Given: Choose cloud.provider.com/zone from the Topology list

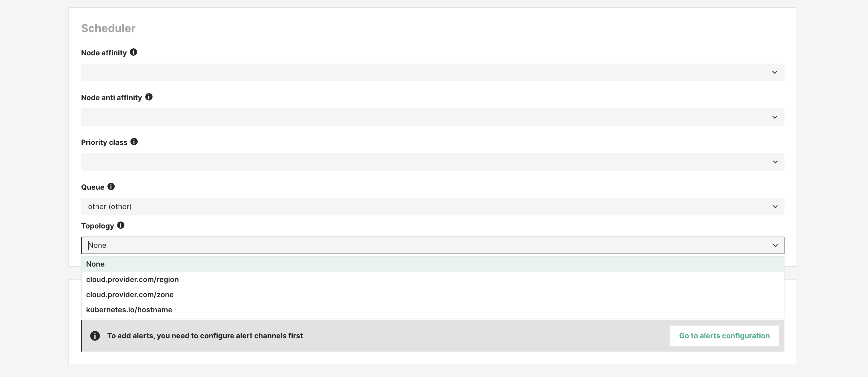Looking at the screenshot, I should [130, 294].
